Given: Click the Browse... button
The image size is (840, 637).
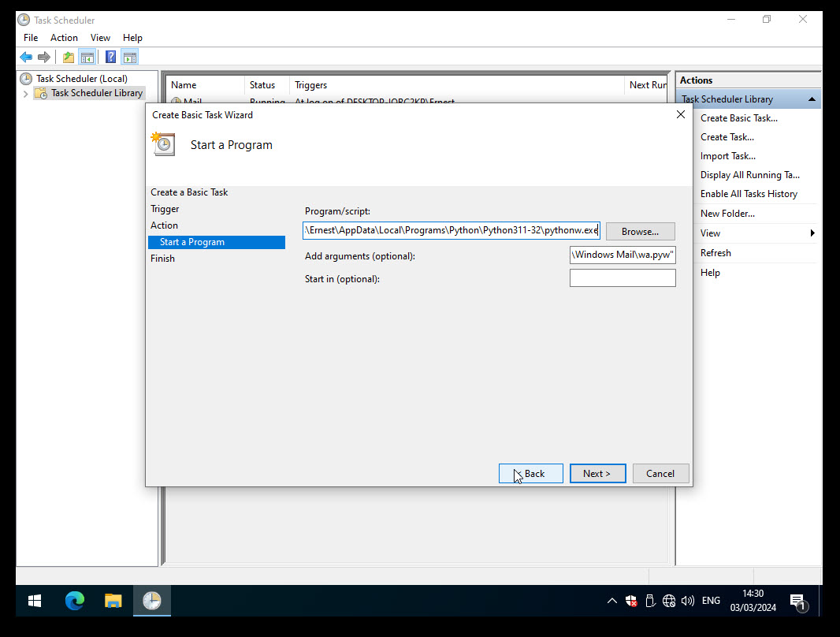Looking at the screenshot, I should pyautogui.click(x=640, y=231).
